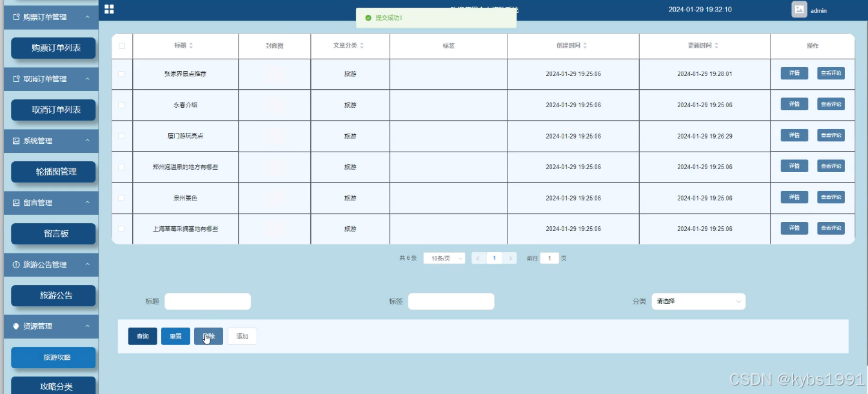Focus the 标题 search input field
The width and height of the screenshot is (868, 394).
pyautogui.click(x=208, y=301)
